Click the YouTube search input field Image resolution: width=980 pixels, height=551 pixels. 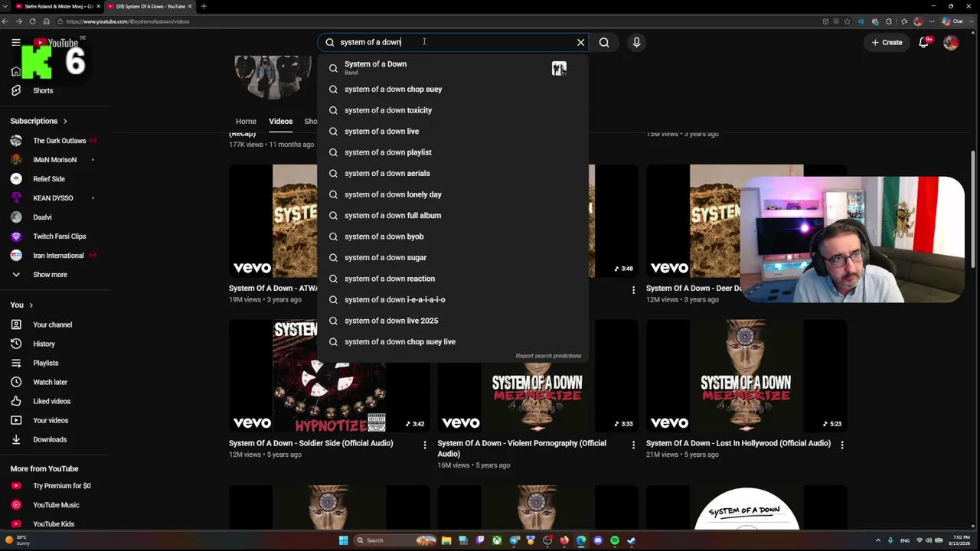(452, 42)
